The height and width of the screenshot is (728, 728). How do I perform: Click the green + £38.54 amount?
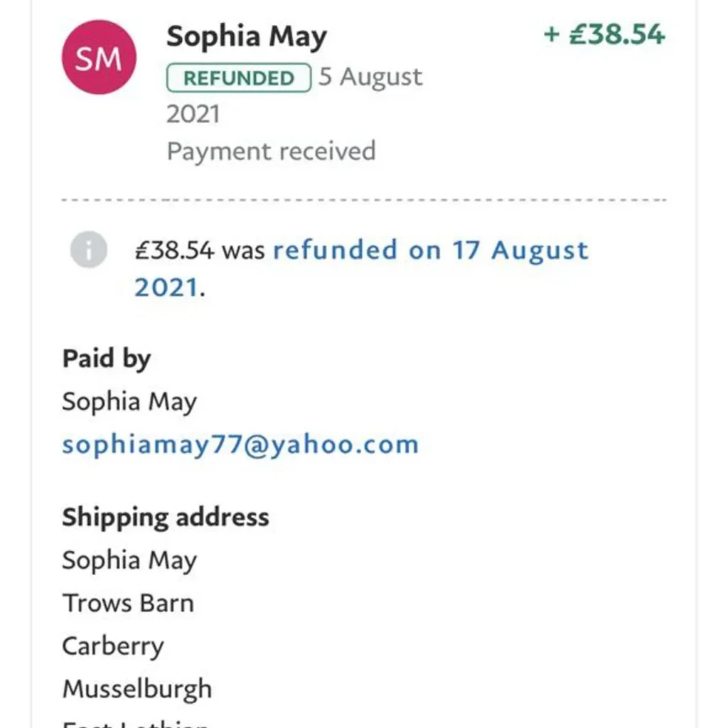604,35
